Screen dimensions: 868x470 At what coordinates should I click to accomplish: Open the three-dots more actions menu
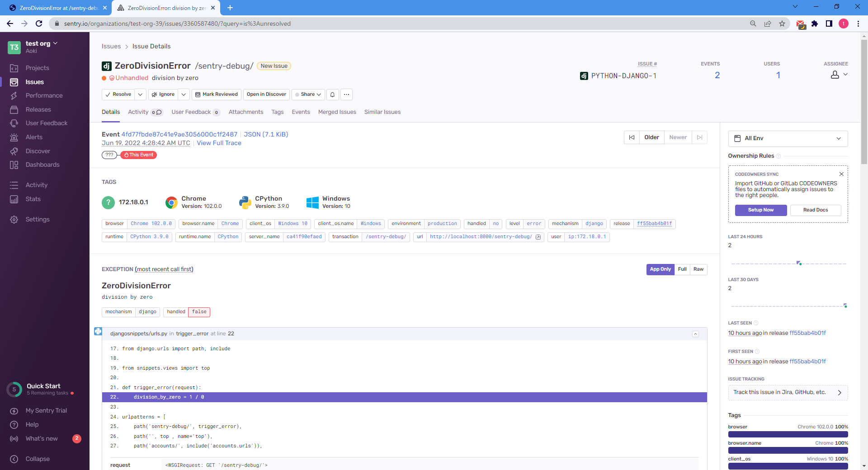coord(346,94)
